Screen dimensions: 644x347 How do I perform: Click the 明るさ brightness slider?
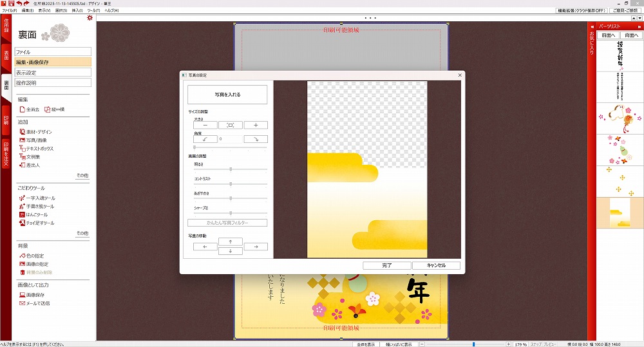tap(231, 169)
